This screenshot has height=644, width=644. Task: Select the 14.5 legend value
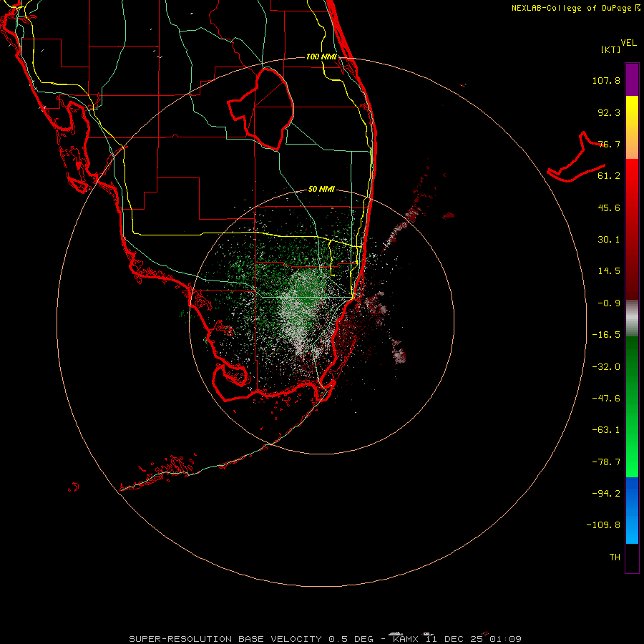[609, 271]
